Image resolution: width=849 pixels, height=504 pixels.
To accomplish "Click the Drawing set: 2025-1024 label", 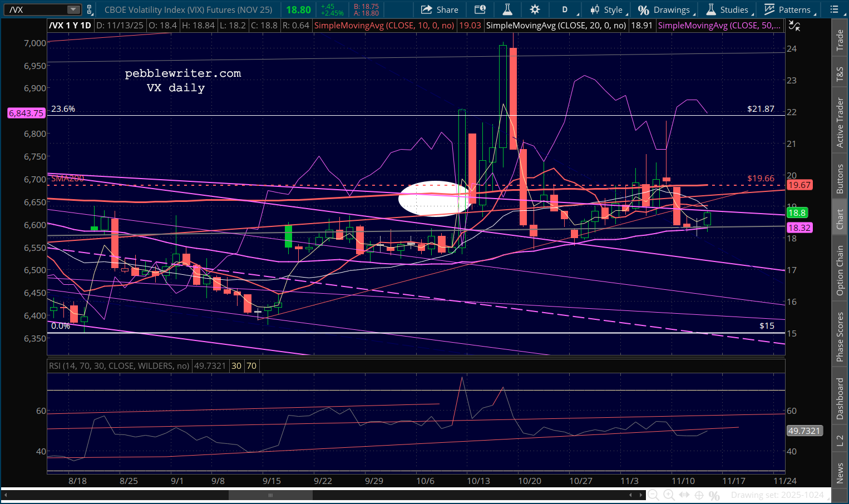I will (x=777, y=495).
